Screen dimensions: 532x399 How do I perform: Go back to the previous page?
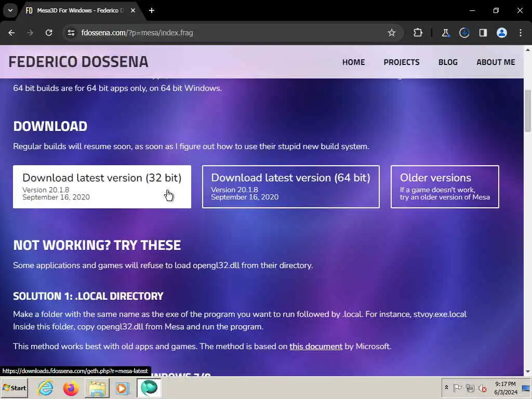[11, 33]
